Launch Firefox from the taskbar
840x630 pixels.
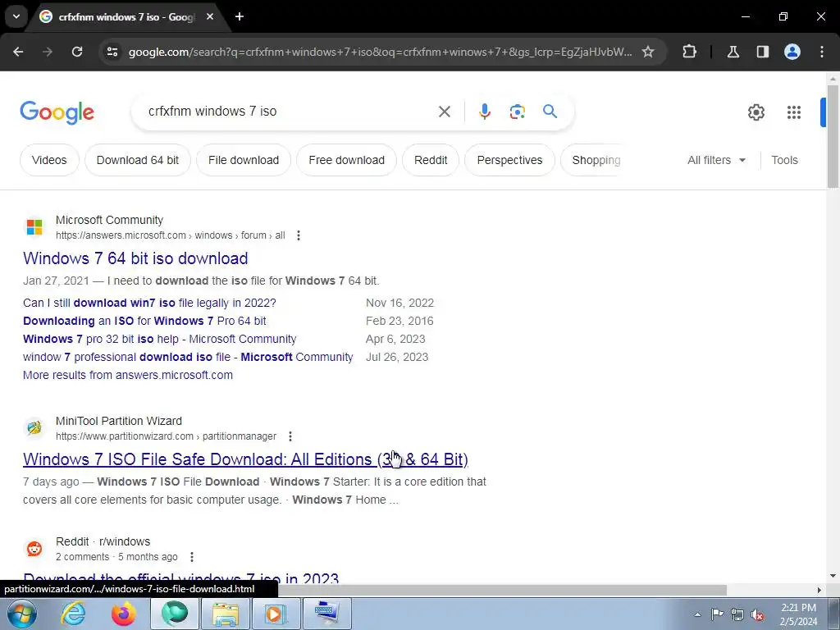[124, 614]
